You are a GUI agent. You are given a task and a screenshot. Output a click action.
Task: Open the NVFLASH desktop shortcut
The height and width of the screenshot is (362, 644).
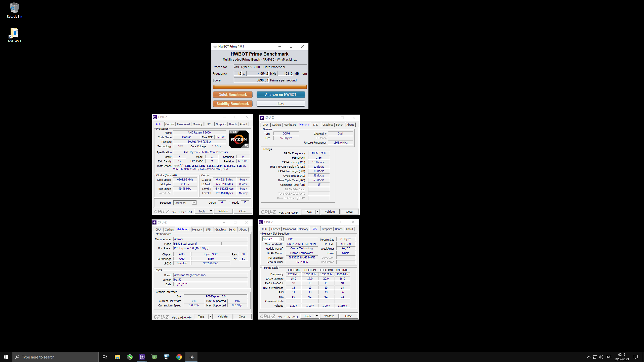click(x=14, y=35)
